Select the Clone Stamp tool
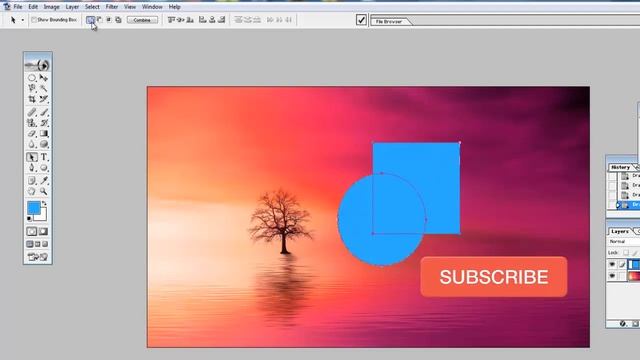 32,123
